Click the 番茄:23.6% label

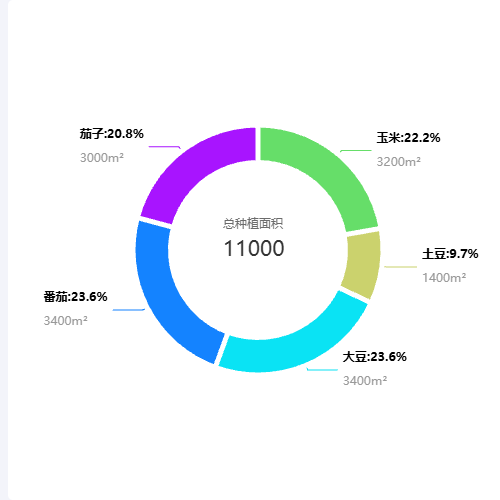click(75, 297)
